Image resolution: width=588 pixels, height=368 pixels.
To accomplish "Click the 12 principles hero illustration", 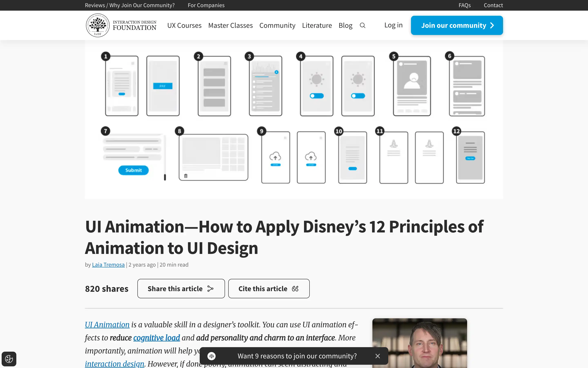I will (294, 119).
